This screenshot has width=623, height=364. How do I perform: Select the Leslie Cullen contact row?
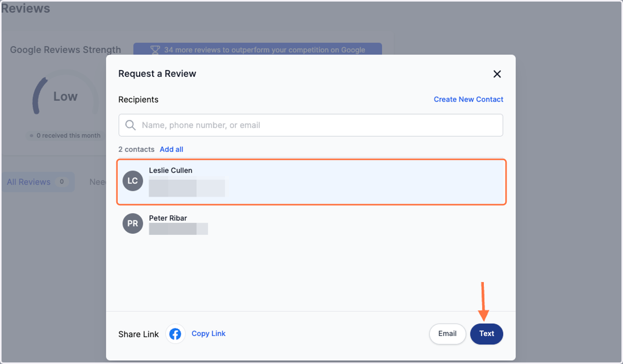[311, 182]
